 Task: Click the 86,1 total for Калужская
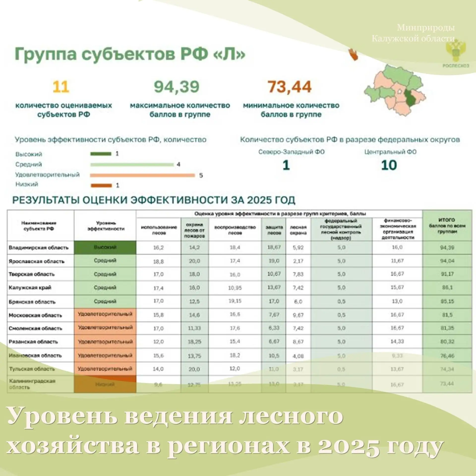click(x=447, y=288)
